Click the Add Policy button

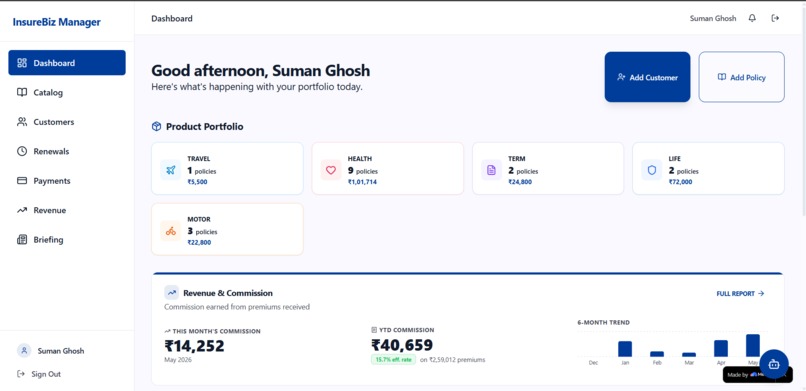[741, 77]
